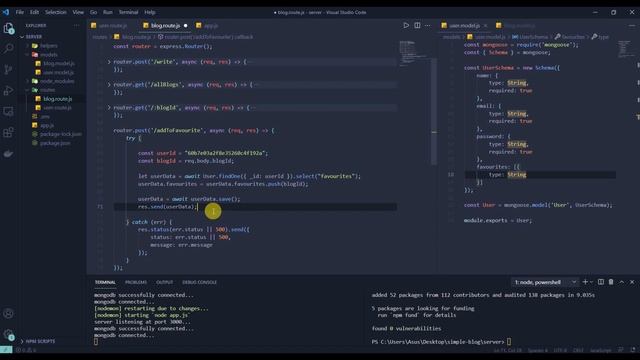Click the New Terminal plus icon
The image size is (640, 360).
(585, 282)
